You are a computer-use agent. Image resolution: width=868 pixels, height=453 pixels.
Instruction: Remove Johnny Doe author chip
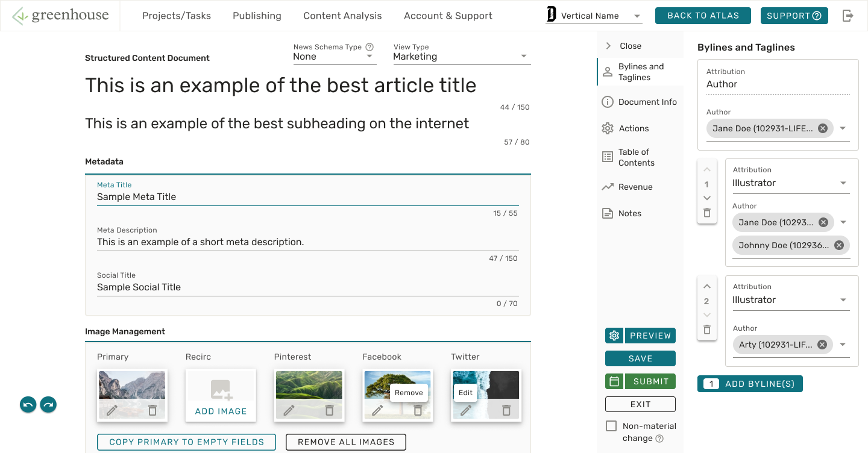[x=839, y=245]
